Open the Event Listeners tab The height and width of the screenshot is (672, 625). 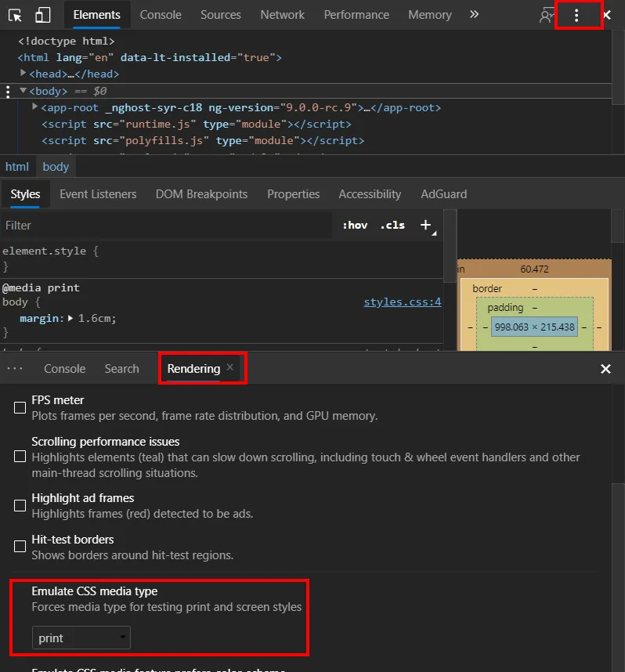pyautogui.click(x=98, y=194)
